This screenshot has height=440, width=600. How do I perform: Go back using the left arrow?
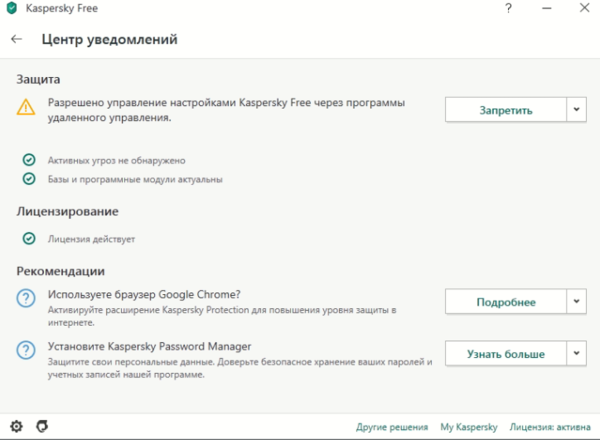16,41
